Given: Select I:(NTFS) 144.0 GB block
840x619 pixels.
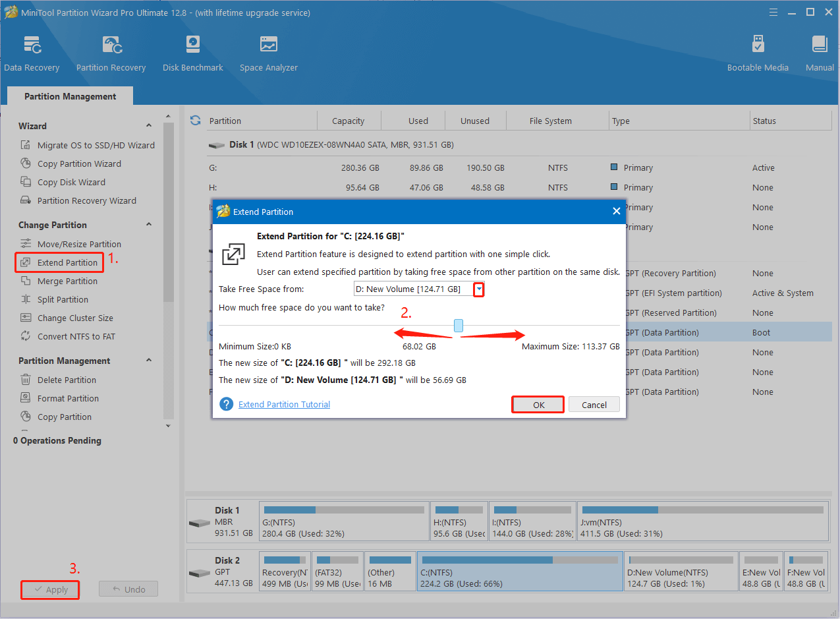Looking at the screenshot, I should click(533, 521).
